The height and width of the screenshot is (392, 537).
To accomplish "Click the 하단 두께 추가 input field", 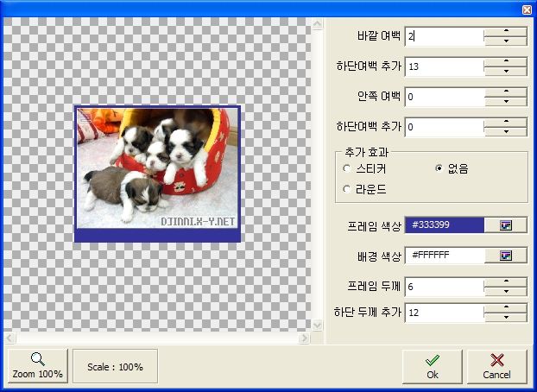I will coord(445,313).
